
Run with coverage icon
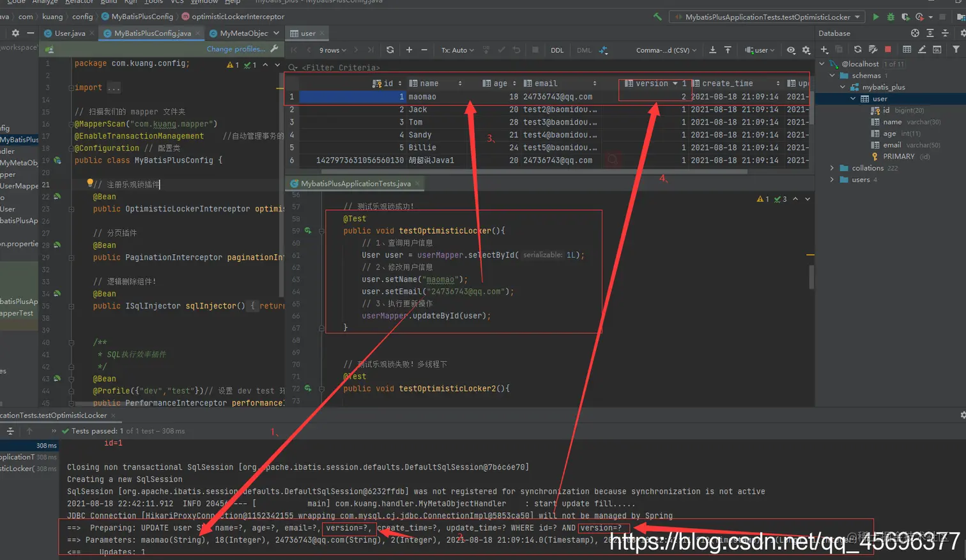click(x=905, y=17)
